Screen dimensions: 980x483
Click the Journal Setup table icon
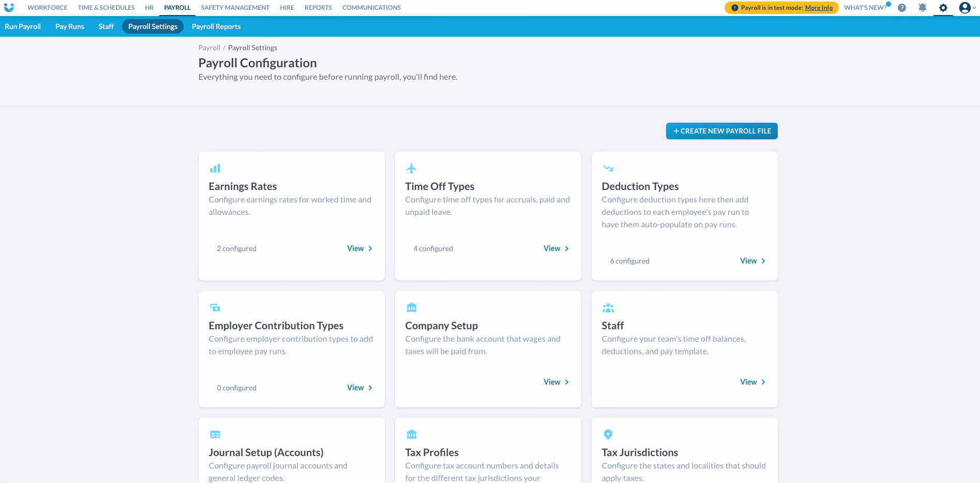click(x=215, y=434)
